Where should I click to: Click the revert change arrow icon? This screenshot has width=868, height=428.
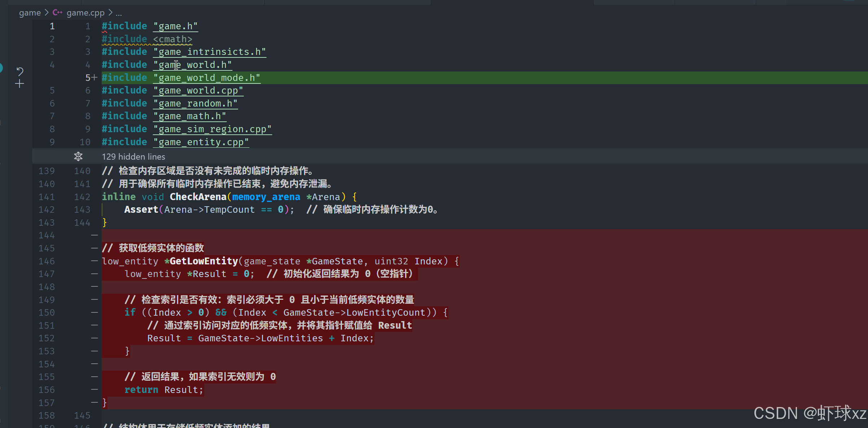20,71
